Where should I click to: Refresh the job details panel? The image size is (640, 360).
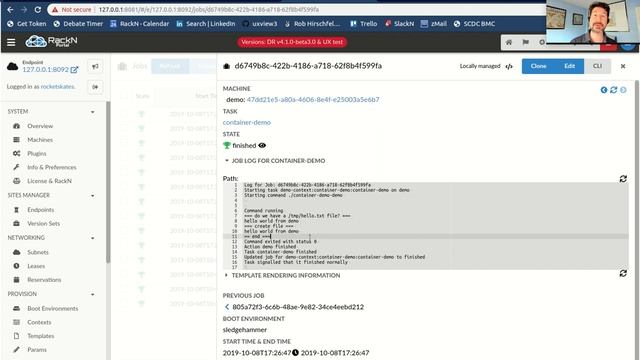(x=613, y=90)
